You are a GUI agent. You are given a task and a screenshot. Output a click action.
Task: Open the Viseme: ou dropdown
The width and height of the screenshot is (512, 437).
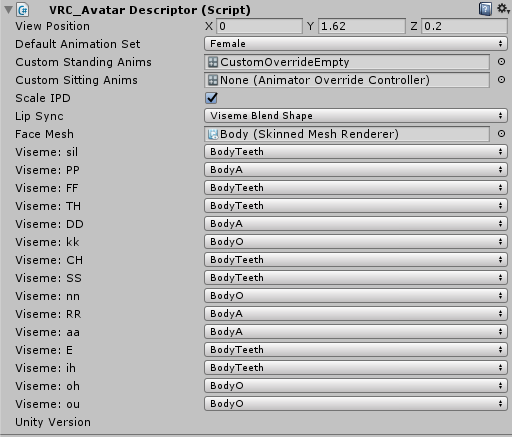356,404
